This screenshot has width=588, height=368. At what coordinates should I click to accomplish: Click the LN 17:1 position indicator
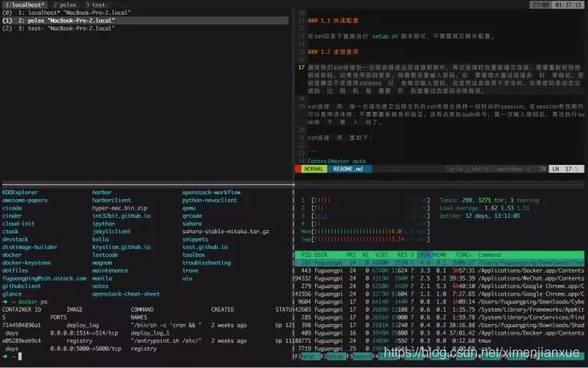pyautogui.click(x=565, y=169)
